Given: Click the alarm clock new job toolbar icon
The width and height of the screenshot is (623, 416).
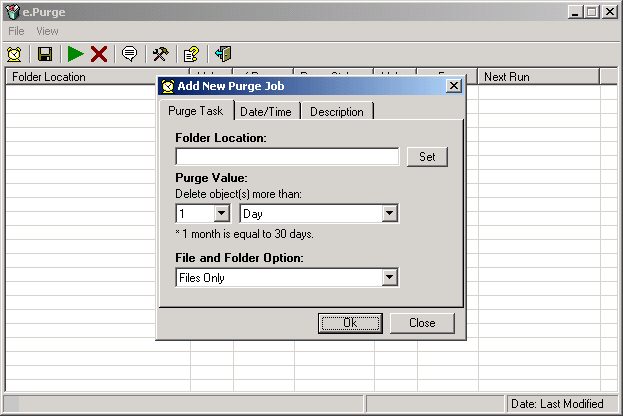Looking at the screenshot, I should [14, 54].
